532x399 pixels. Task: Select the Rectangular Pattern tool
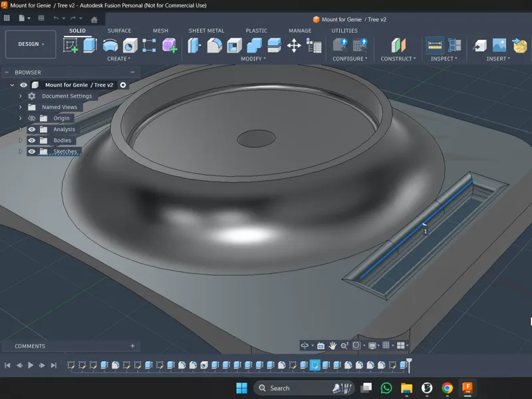(x=149, y=45)
